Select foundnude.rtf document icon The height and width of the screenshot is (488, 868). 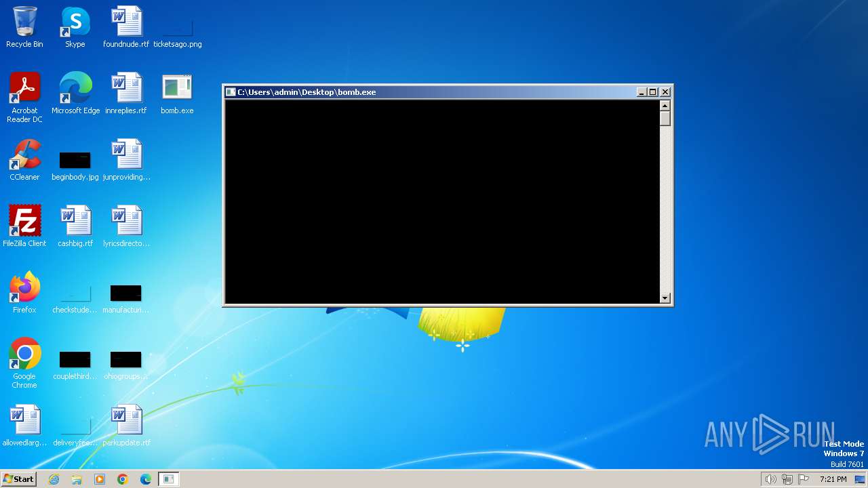click(x=126, y=27)
